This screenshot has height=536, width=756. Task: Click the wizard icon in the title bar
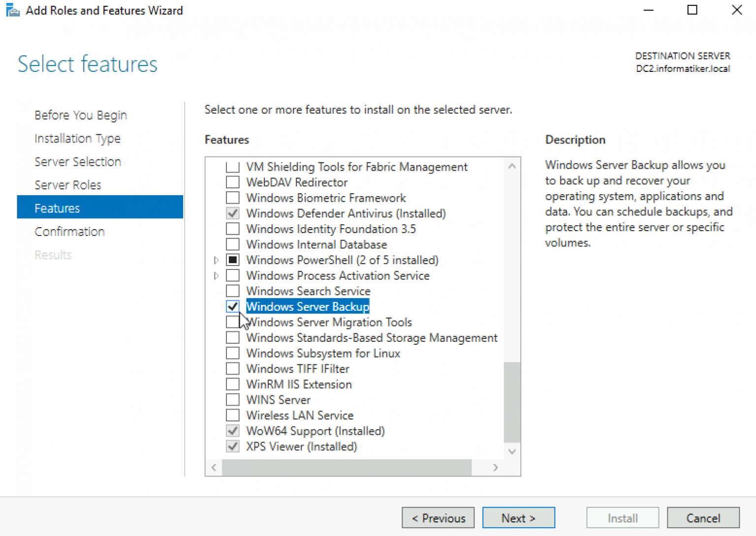pyautogui.click(x=12, y=10)
